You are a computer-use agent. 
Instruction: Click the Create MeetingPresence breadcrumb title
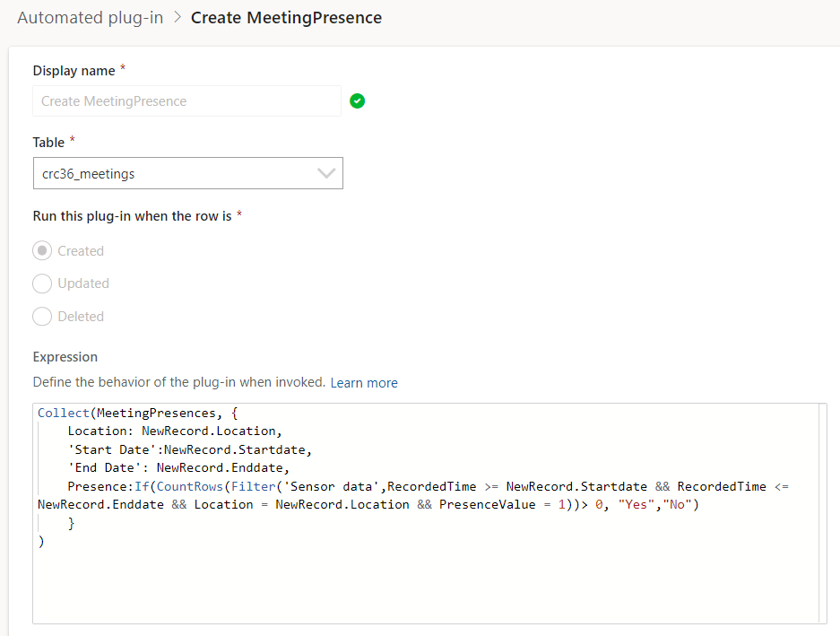click(286, 18)
